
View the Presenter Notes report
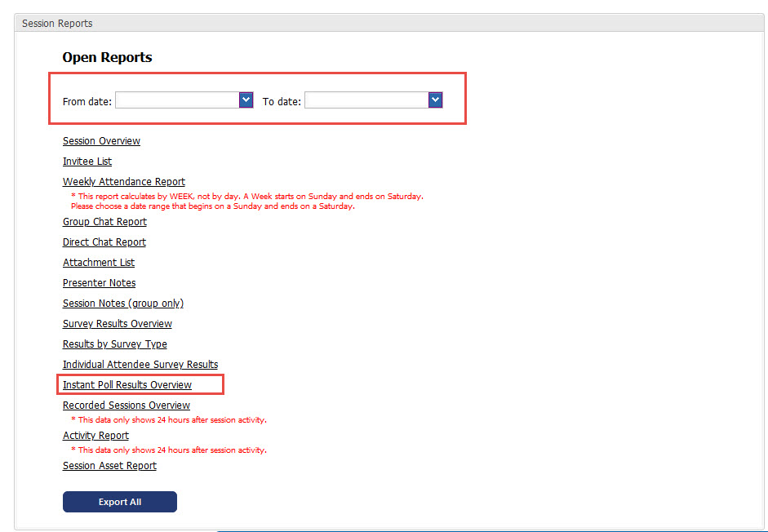pos(100,283)
